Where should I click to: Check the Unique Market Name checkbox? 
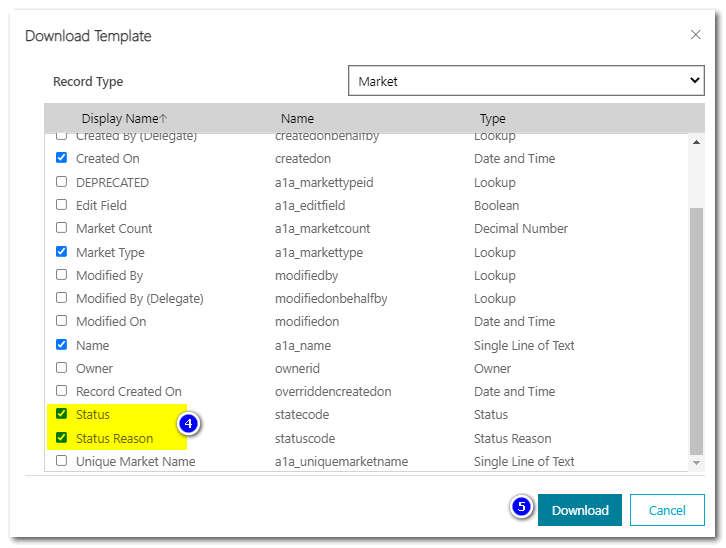[x=62, y=461]
